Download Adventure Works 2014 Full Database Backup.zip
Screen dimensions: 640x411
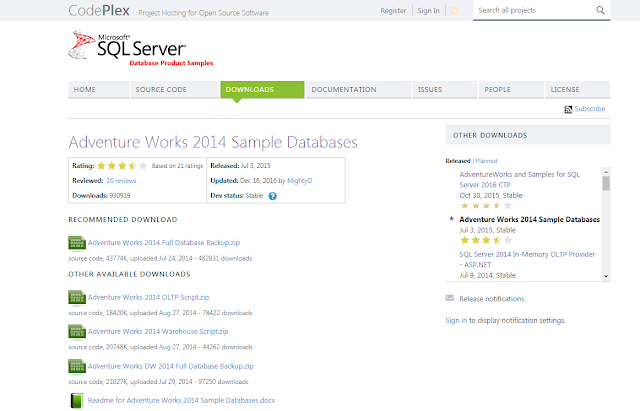point(164,243)
